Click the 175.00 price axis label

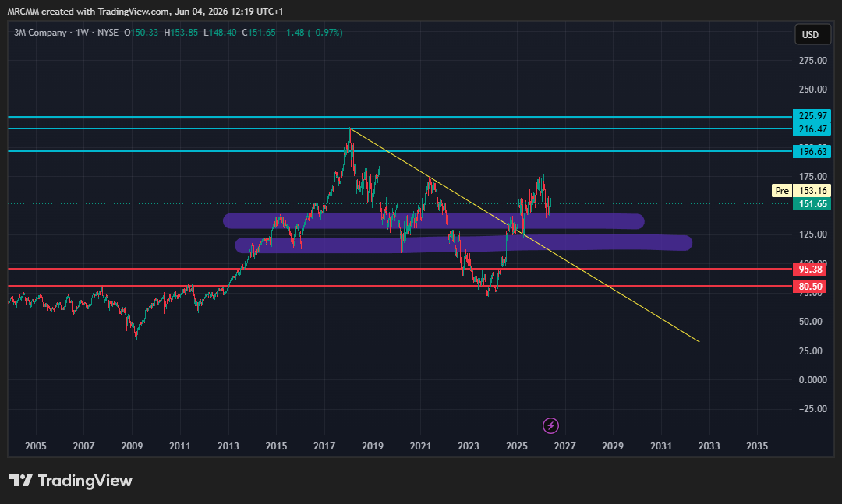(812, 177)
